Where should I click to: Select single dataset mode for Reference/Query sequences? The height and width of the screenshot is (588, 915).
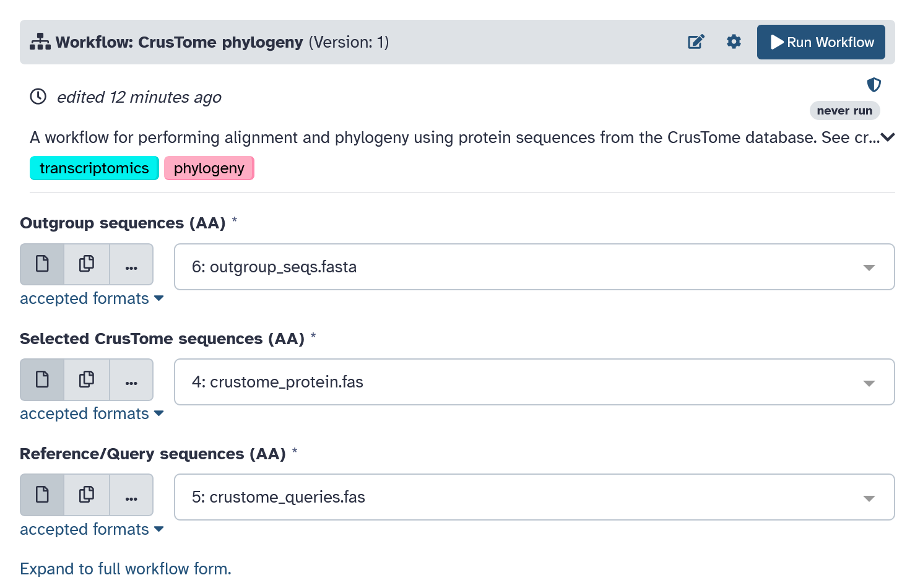(41, 495)
